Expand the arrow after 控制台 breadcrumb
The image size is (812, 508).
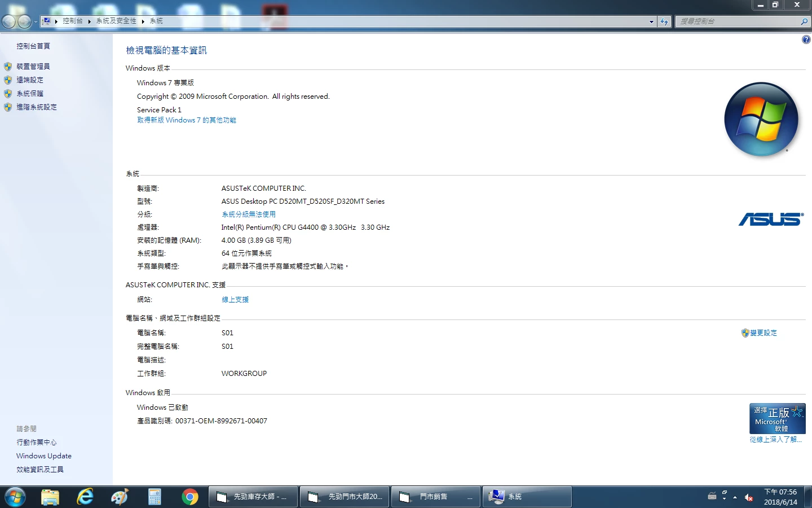pyautogui.click(x=89, y=21)
